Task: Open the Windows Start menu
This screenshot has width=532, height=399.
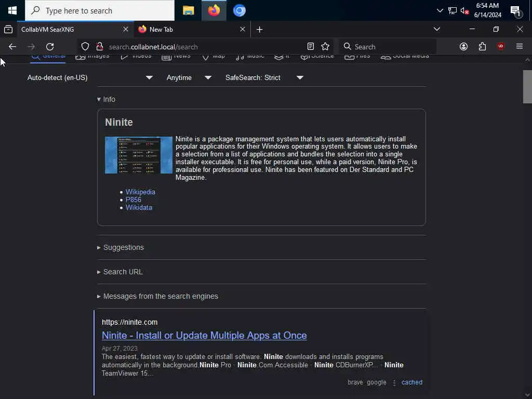Action: (12, 10)
